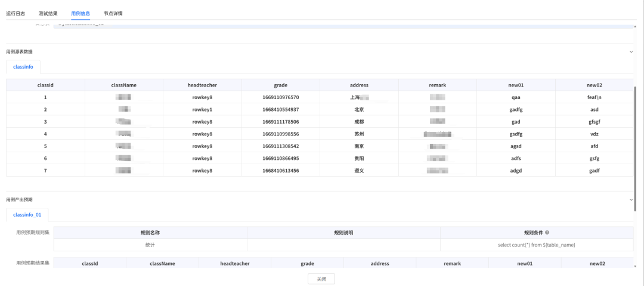Click the address cell 苏州
Screen dimensions: 644x286
point(359,134)
